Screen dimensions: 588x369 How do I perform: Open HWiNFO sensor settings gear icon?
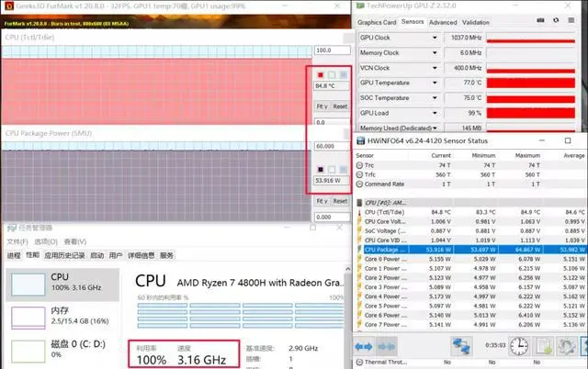click(566, 346)
